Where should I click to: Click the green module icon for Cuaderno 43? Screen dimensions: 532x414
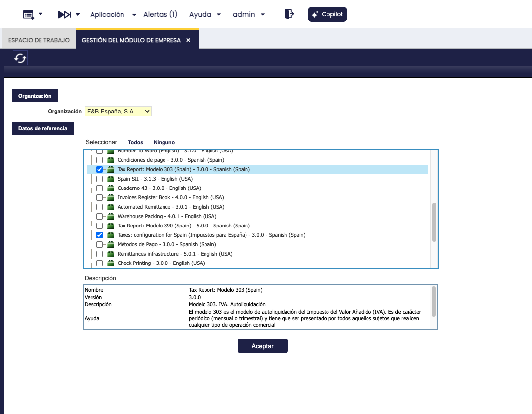click(111, 188)
